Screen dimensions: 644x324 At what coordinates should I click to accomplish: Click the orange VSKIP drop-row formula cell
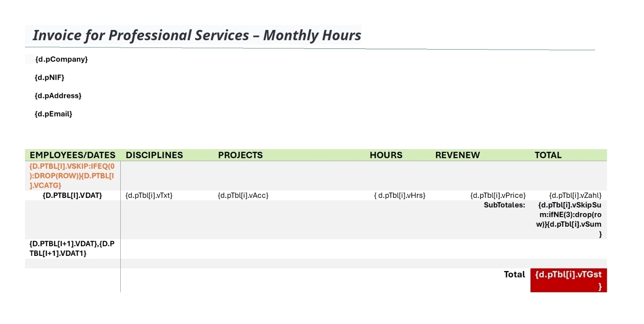click(72, 176)
